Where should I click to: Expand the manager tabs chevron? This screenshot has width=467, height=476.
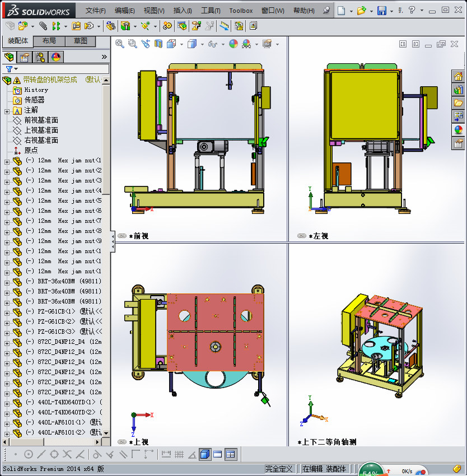[104, 57]
